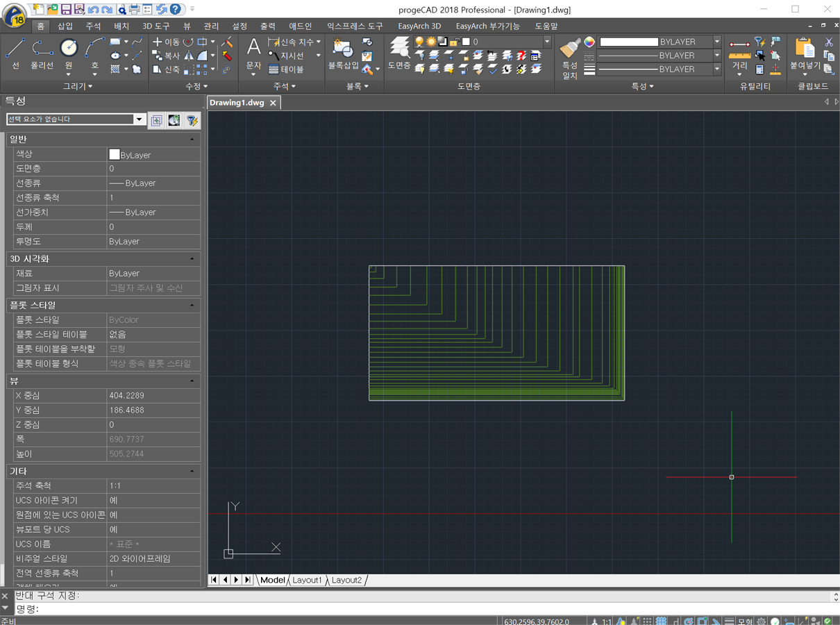Expand the 그리기 panel title
This screenshot has height=625, width=840.
click(x=78, y=86)
